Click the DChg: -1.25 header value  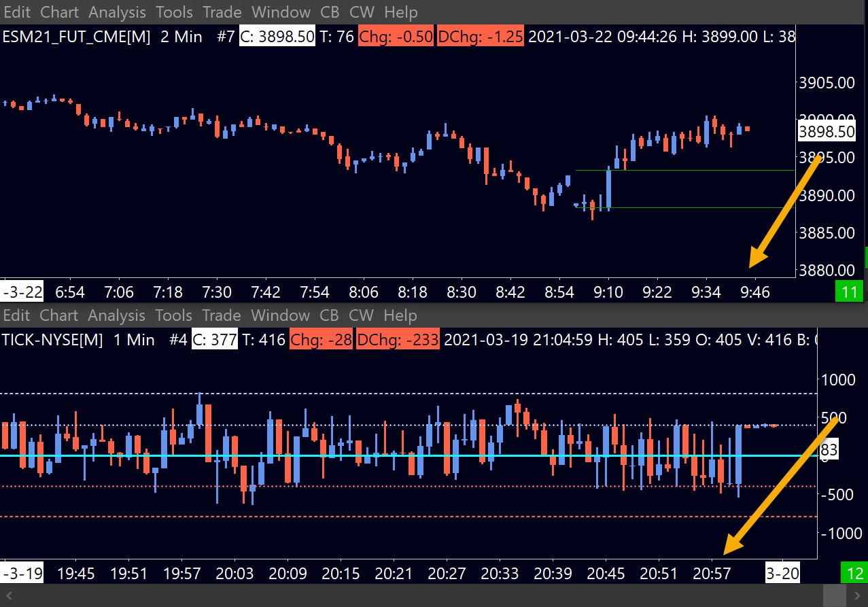point(480,37)
